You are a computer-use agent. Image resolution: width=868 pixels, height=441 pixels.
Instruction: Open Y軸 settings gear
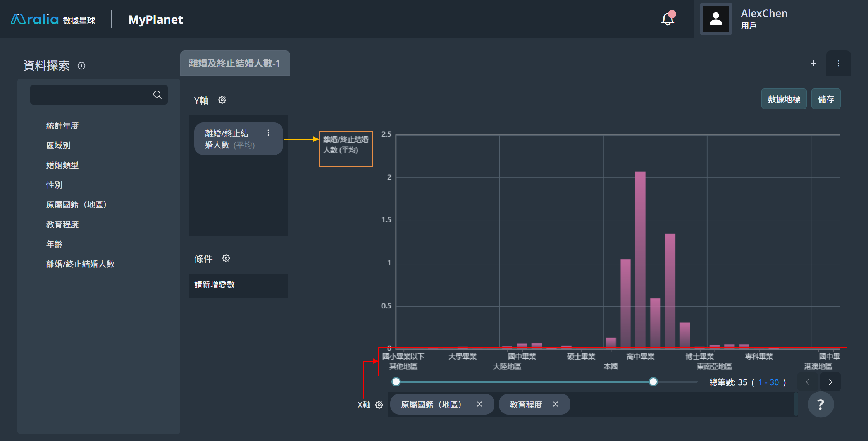pos(222,100)
